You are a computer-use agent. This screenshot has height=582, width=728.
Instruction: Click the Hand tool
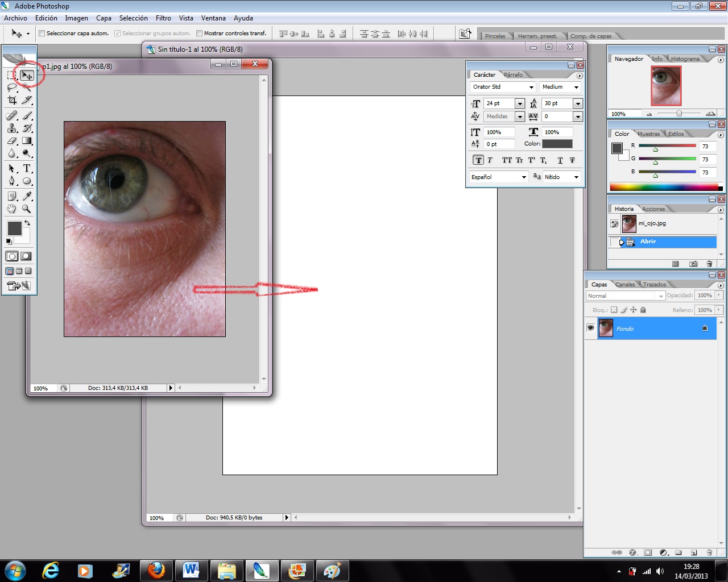pyautogui.click(x=12, y=209)
